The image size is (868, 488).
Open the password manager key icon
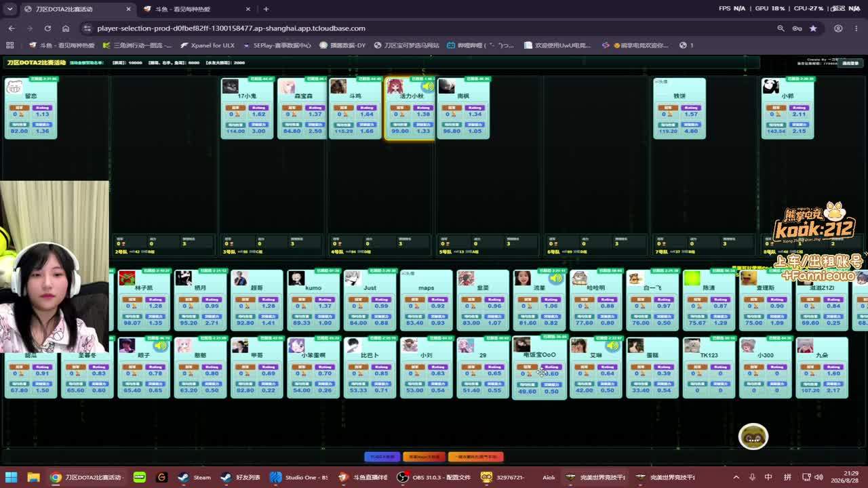coord(797,28)
